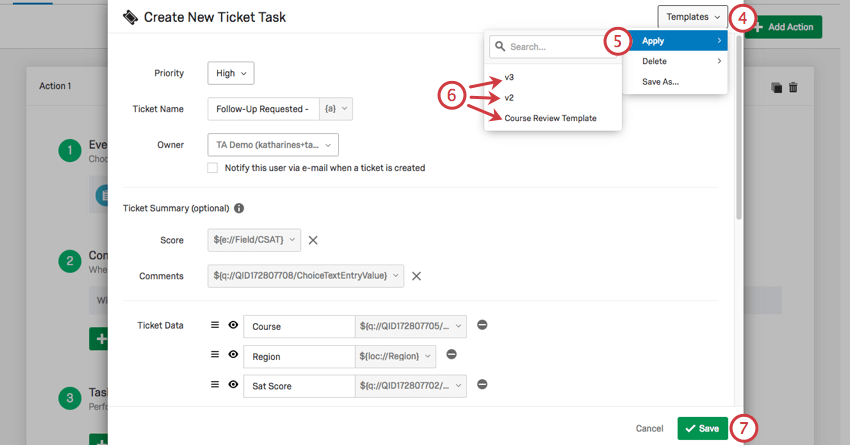Remove the Sat Score ticket data row
This screenshot has height=445, width=850.
[x=482, y=384]
